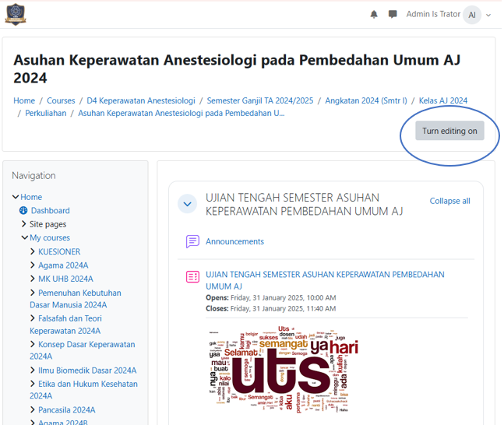
Task: Open Kelas AJ 2024 breadcrumb item
Action: coord(442,100)
